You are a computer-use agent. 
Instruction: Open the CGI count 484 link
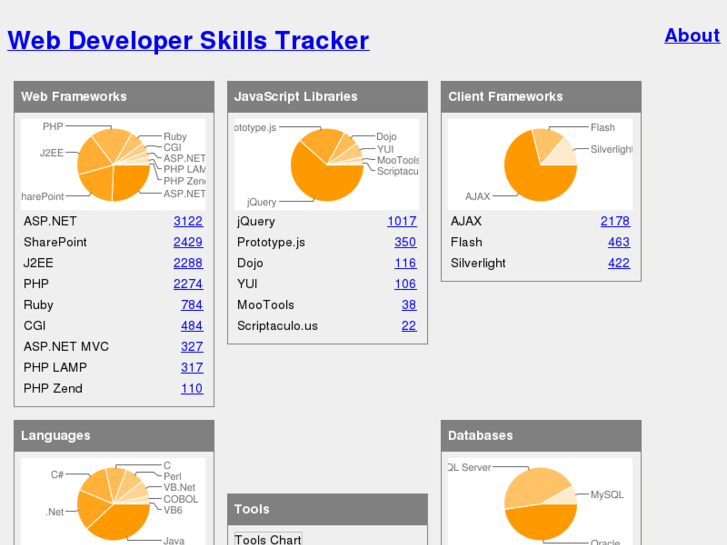click(x=192, y=326)
